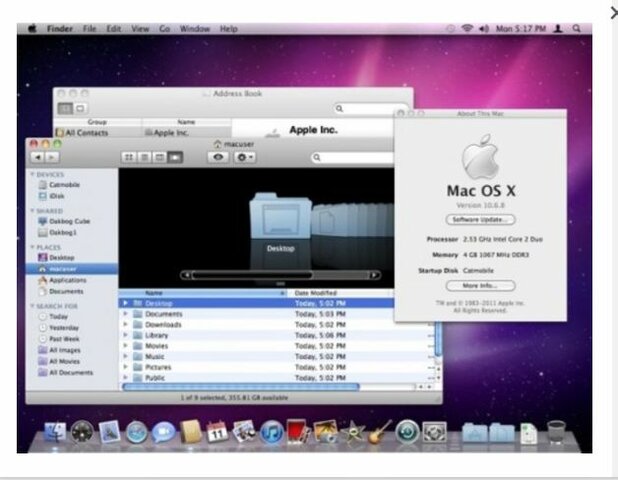Viewport: 618px width, 480px height.
Task: Click user account icon in menu bar
Action: 558,28
